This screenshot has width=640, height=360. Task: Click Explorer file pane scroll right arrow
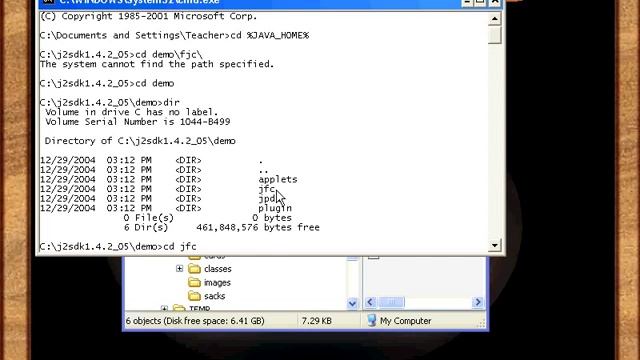pyautogui.click(x=478, y=302)
